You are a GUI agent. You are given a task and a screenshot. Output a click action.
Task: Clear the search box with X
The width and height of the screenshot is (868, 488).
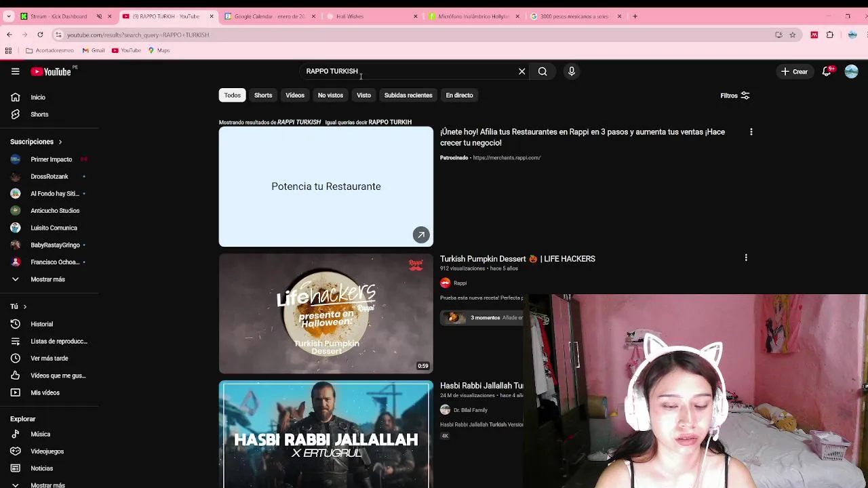(x=521, y=71)
